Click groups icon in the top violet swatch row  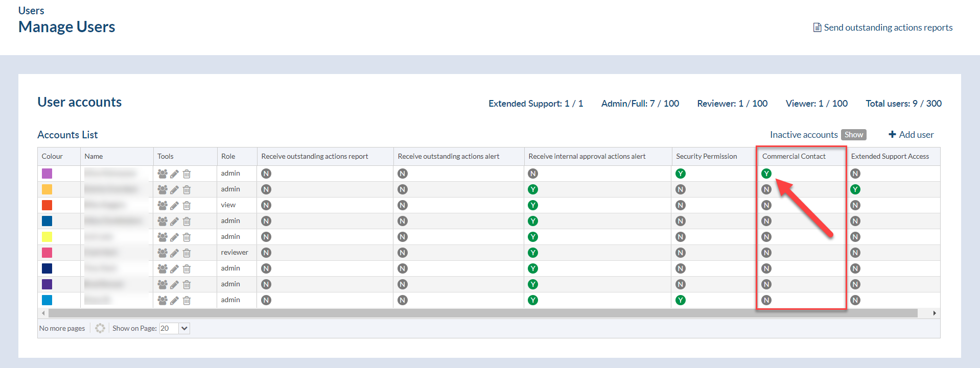[x=162, y=174]
